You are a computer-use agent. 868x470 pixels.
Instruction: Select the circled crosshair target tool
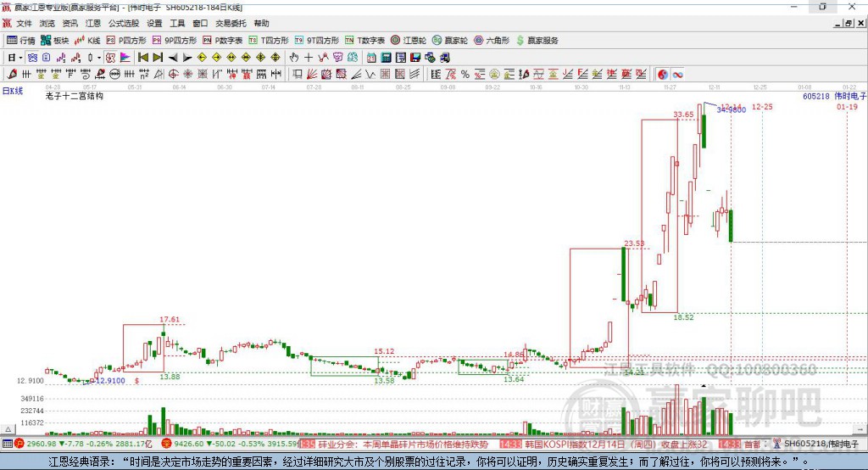tap(173, 75)
